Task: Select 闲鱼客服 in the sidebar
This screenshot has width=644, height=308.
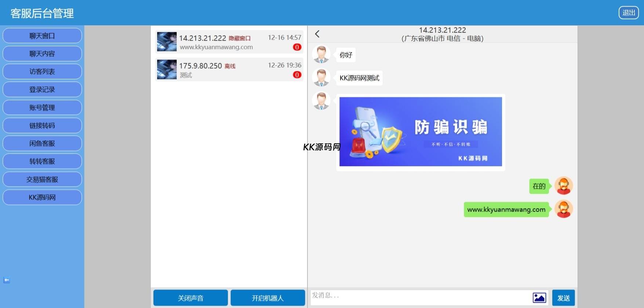Action: click(x=42, y=144)
